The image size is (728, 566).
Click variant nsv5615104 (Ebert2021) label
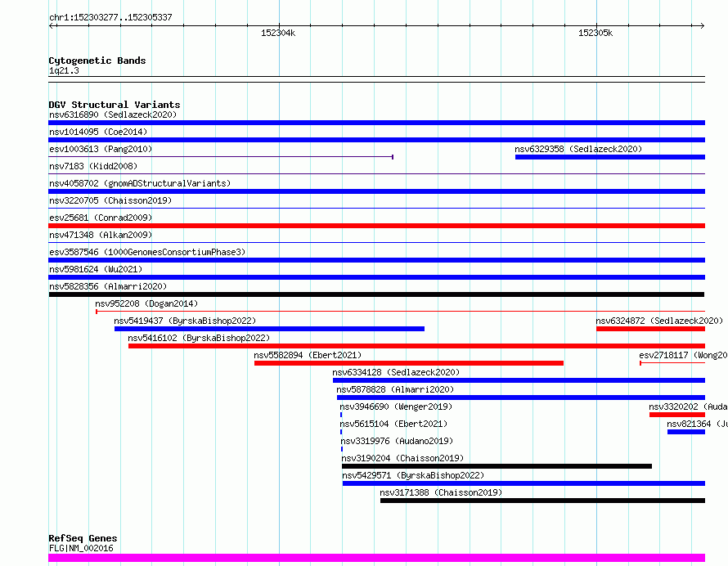(393, 424)
